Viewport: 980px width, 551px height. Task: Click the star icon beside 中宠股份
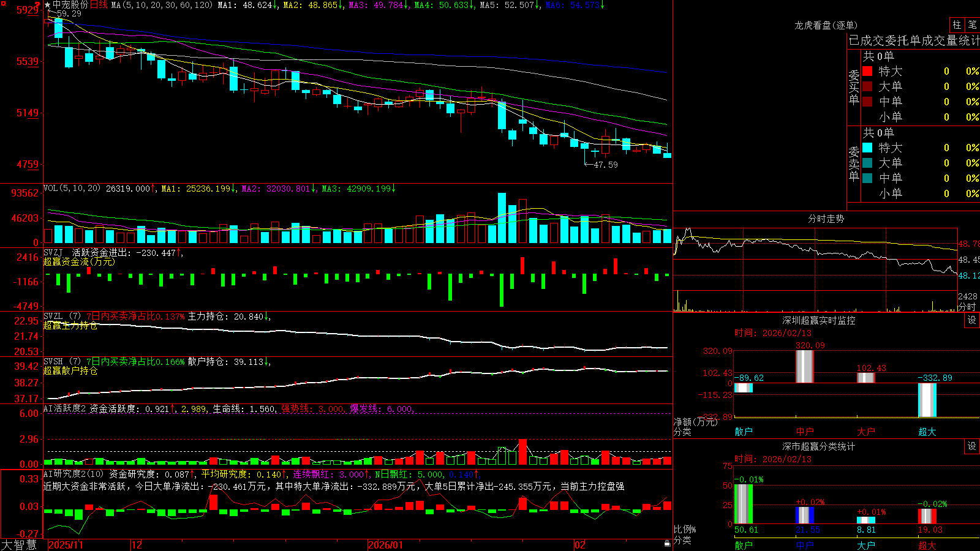pyautogui.click(x=48, y=5)
